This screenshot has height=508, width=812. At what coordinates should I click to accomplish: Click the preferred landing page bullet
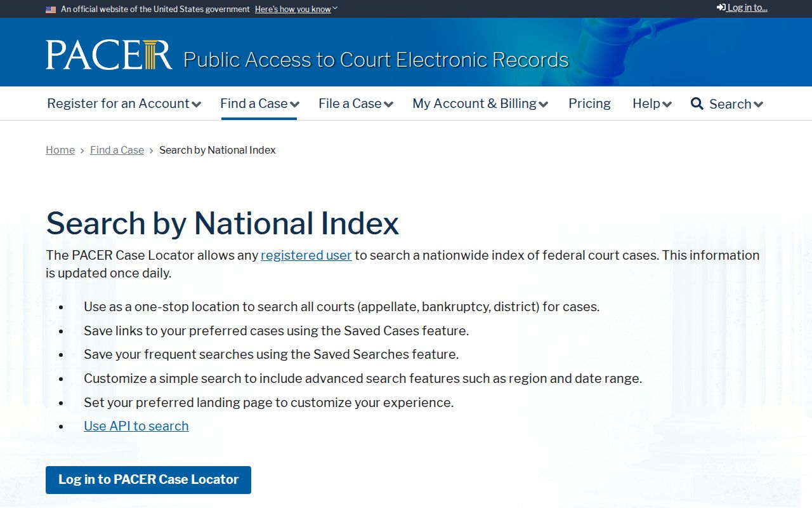click(268, 403)
